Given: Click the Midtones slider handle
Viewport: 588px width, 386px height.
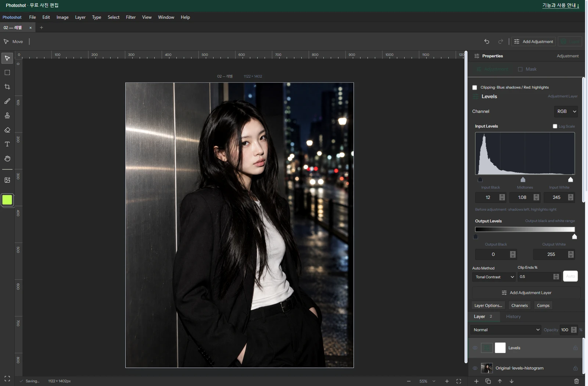Looking at the screenshot, I should (x=523, y=179).
